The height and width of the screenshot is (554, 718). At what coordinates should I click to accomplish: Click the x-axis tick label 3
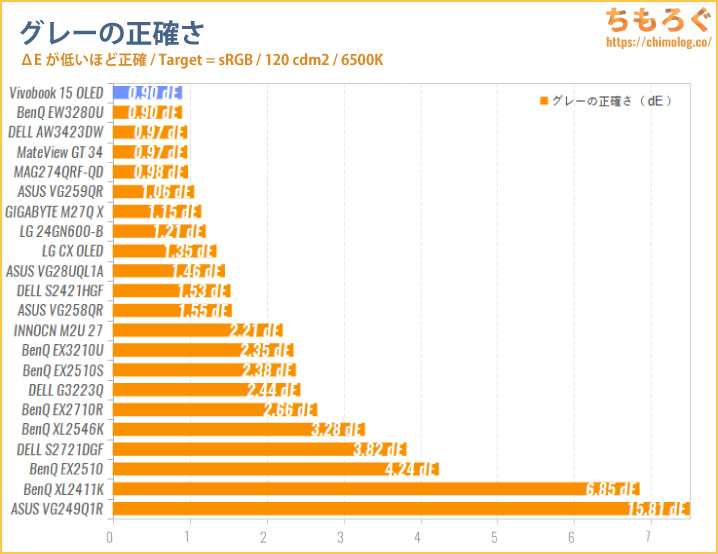341,537
